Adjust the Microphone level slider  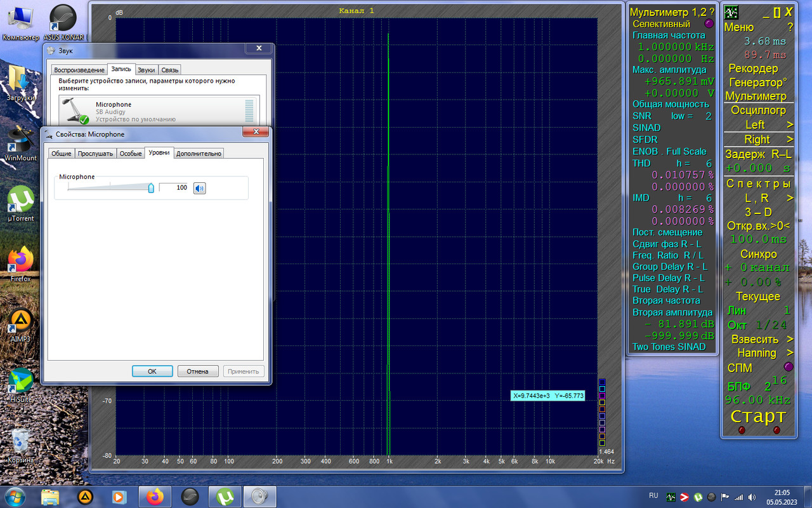pos(151,188)
